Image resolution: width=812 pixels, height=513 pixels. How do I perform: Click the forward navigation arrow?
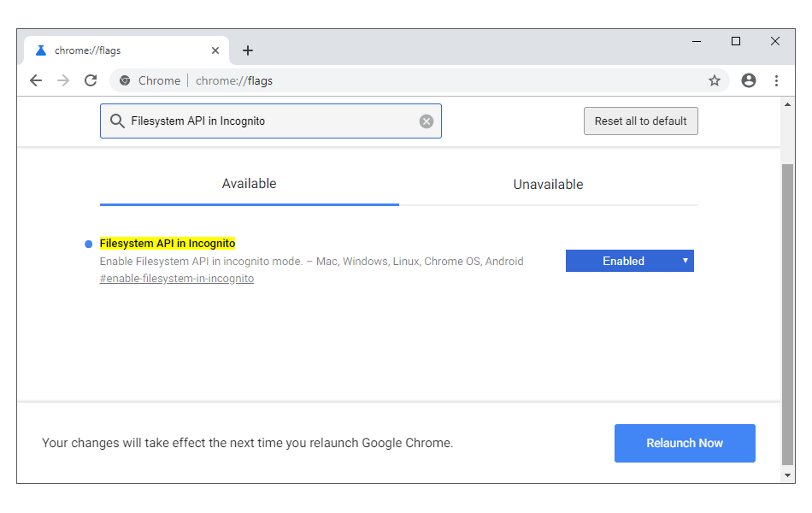click(x=63, y=80)
